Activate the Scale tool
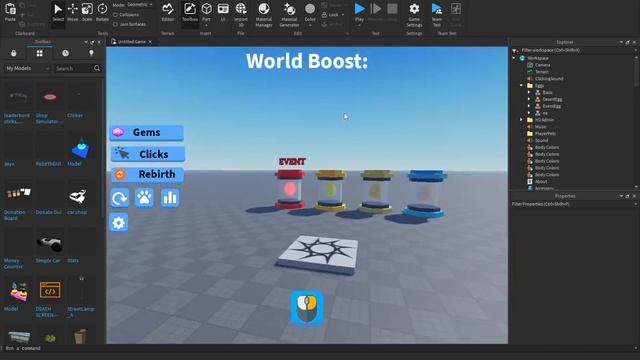The height and width of the screenshot is (360, 640). (x=87, y=12)
